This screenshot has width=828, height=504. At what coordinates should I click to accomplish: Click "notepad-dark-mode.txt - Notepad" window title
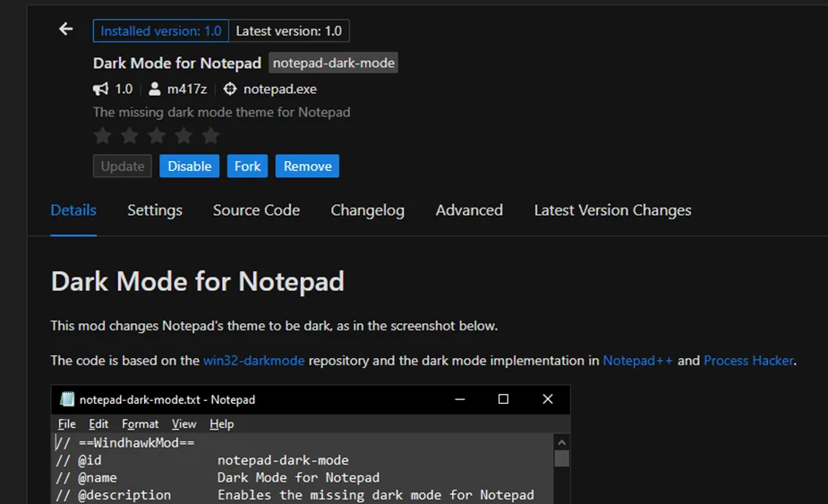[x=166, y=399]
